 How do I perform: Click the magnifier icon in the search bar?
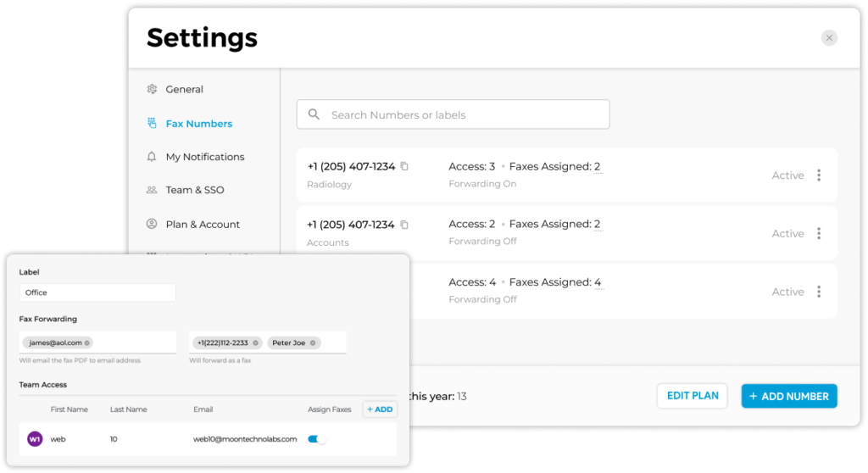(314, 114)
